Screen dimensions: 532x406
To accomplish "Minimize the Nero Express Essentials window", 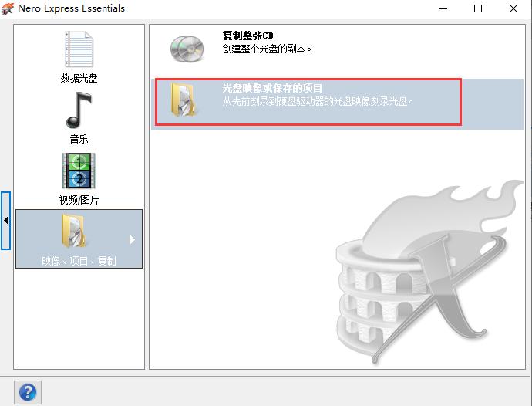I will pos(443,8).
